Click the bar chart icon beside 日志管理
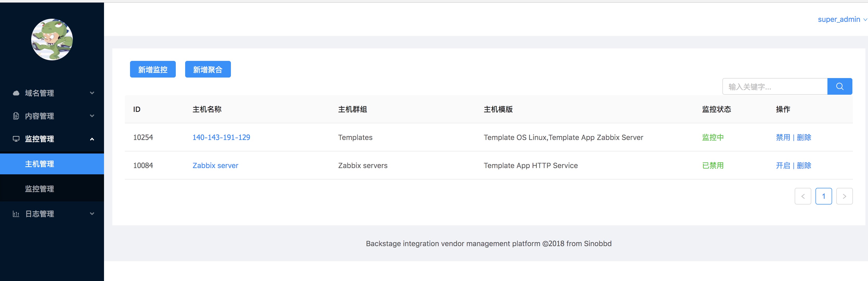 [16, 214]
